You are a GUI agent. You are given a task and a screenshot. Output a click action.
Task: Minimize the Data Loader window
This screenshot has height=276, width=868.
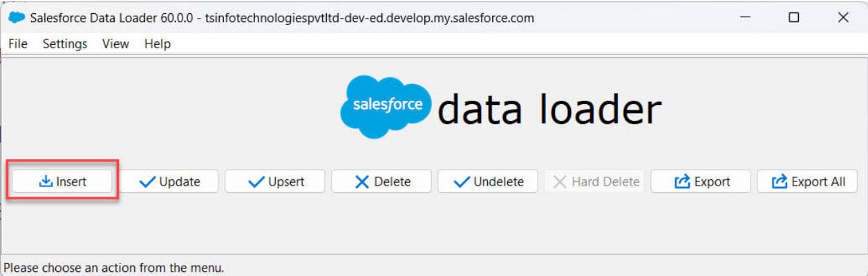coord(745,17)
